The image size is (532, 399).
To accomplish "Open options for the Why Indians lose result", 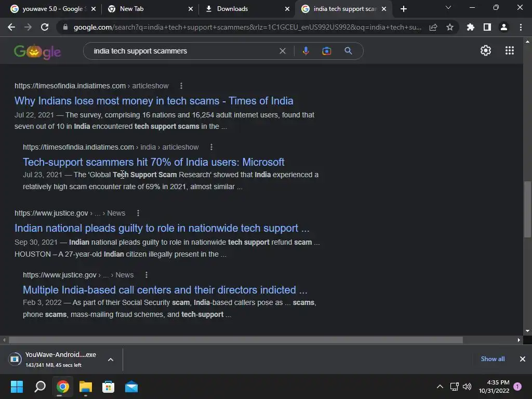I will coord(181,86).
